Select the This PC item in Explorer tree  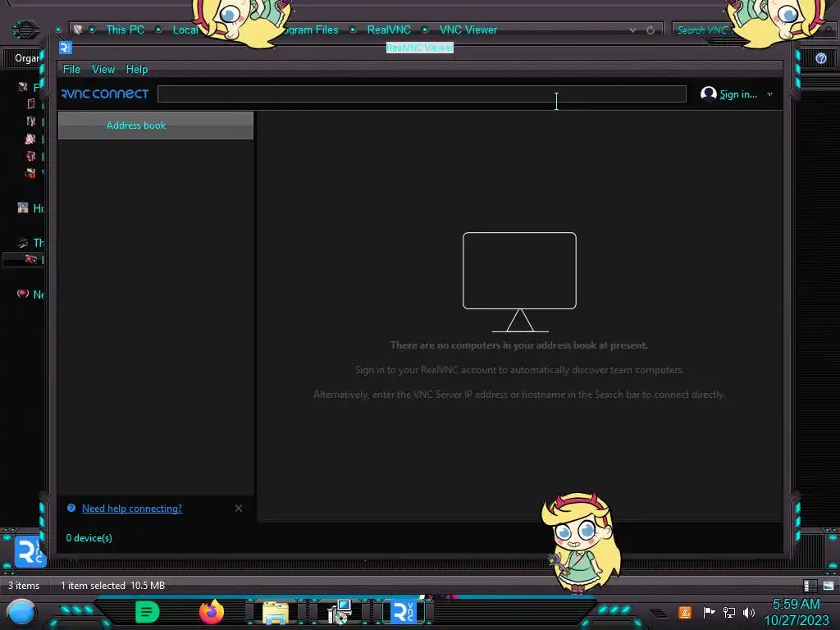30,243
